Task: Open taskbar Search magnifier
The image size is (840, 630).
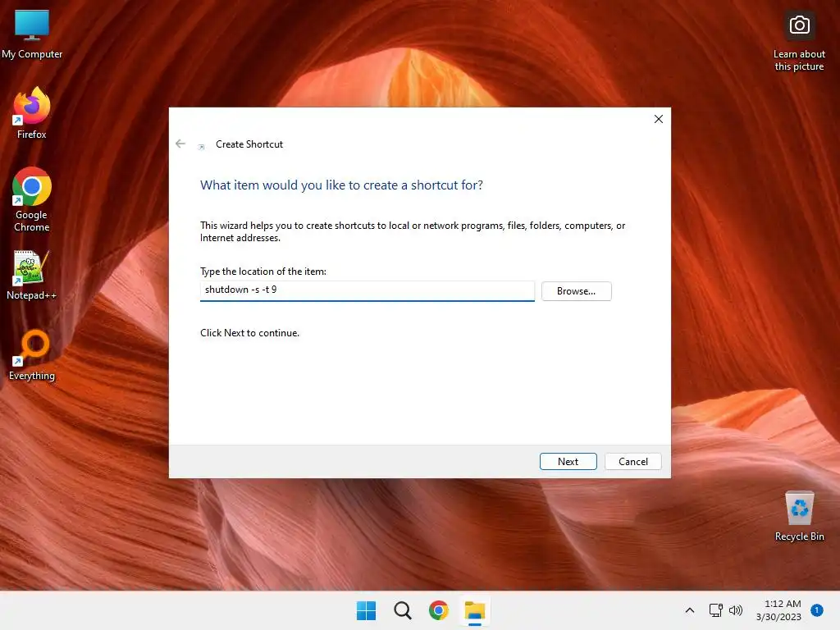Action: pyautogui.click(x=402, y=610)
